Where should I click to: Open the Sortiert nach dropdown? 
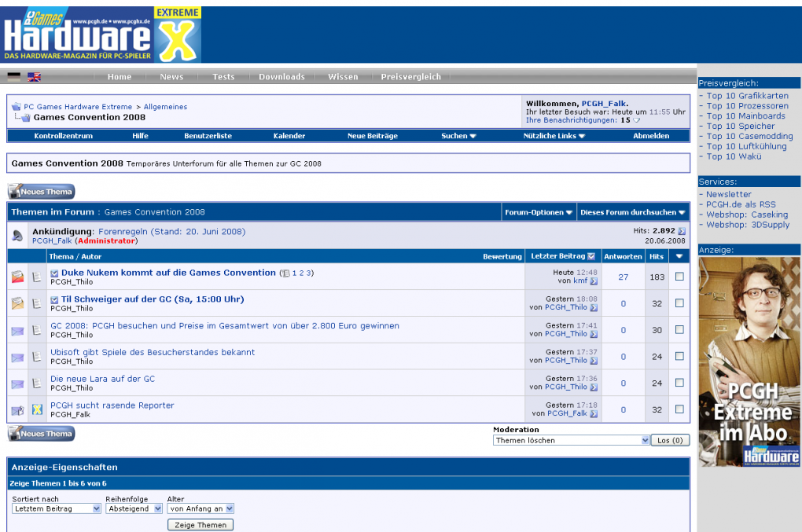tap(57, 509)
